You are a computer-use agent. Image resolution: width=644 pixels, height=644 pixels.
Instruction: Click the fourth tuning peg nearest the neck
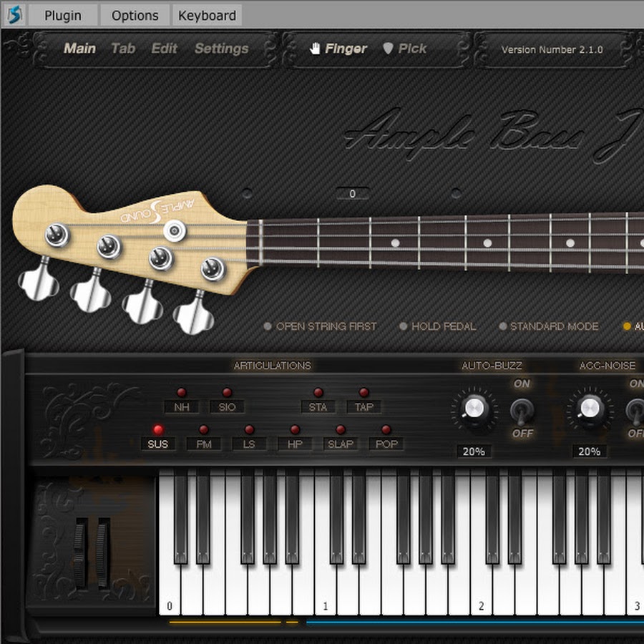click(194, 314)
